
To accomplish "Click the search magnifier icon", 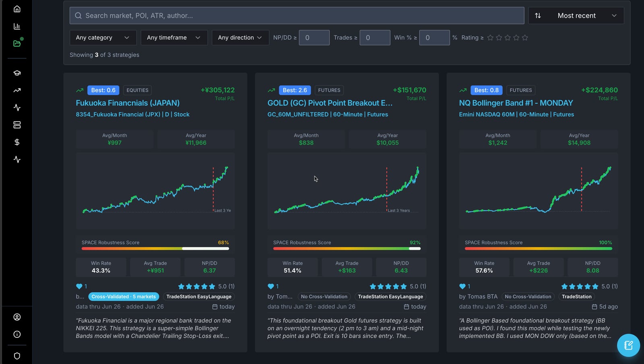I will pyautogui.click(x=78, y=16).
